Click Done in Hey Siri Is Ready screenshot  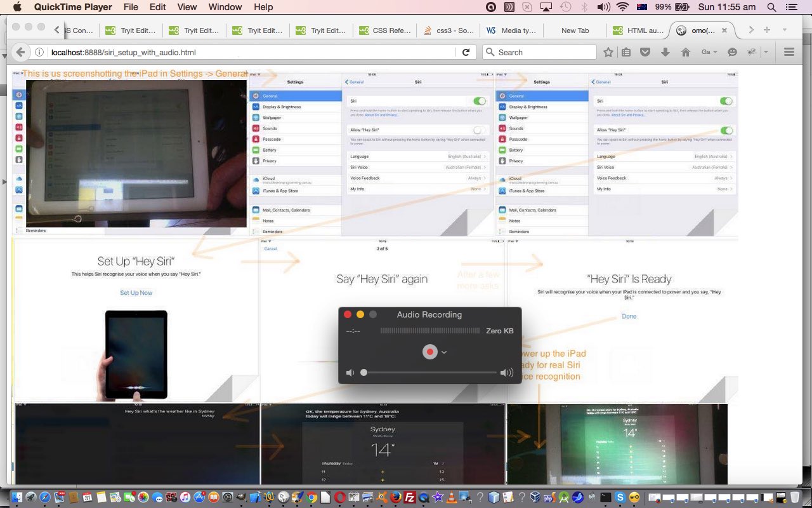coord(629,316)
